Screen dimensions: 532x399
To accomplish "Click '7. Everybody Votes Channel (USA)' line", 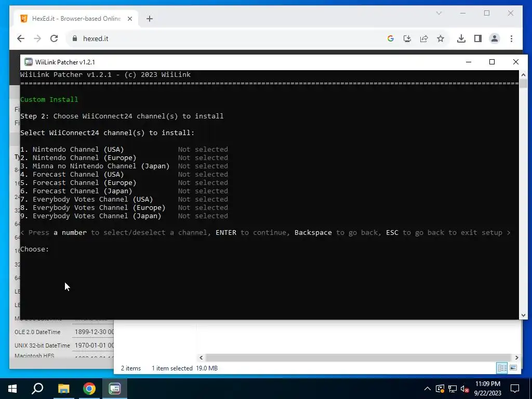I will (x=124, y=199).
